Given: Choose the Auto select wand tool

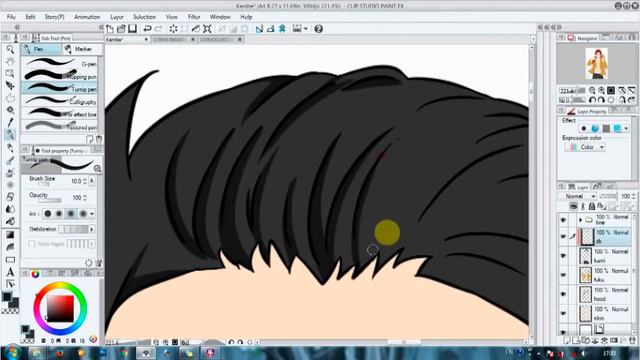Looking at the screenshot, I should [x=10, y=110].
